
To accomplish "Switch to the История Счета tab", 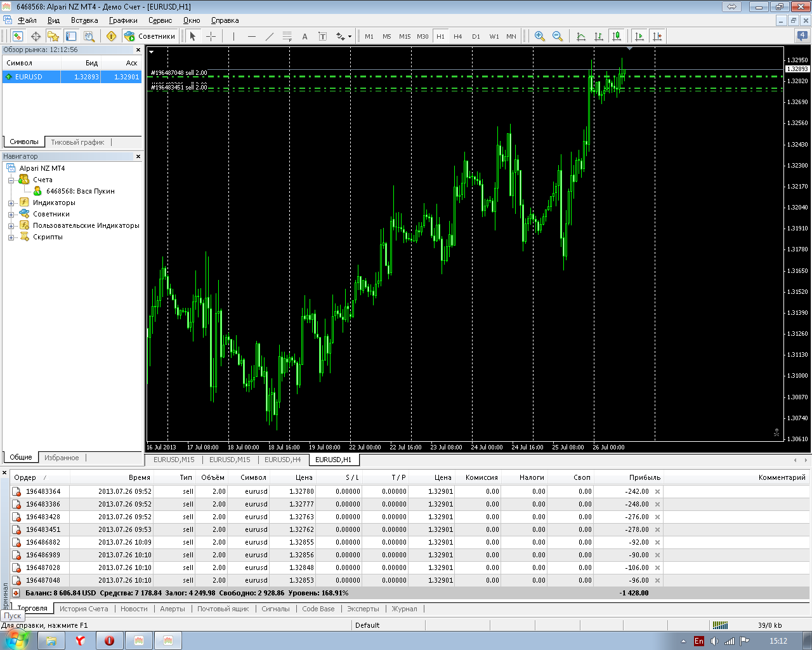I will pyautogui.click(x=84, y=609).
